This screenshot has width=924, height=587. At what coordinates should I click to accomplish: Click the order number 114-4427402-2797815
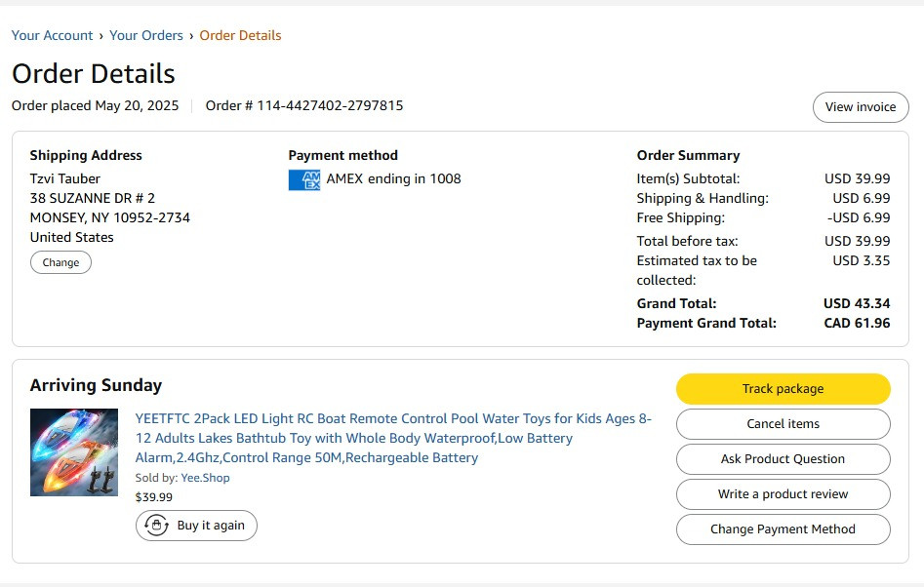tap(330, 105)
